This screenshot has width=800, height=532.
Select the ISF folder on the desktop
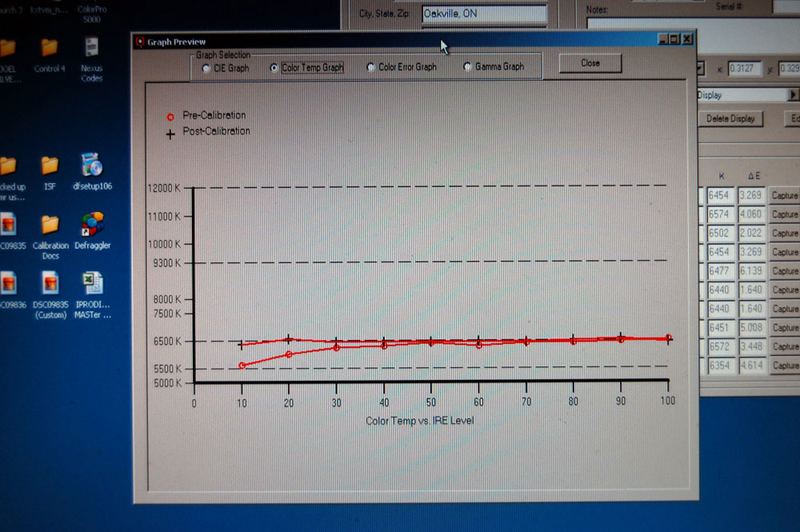(50, 166)
